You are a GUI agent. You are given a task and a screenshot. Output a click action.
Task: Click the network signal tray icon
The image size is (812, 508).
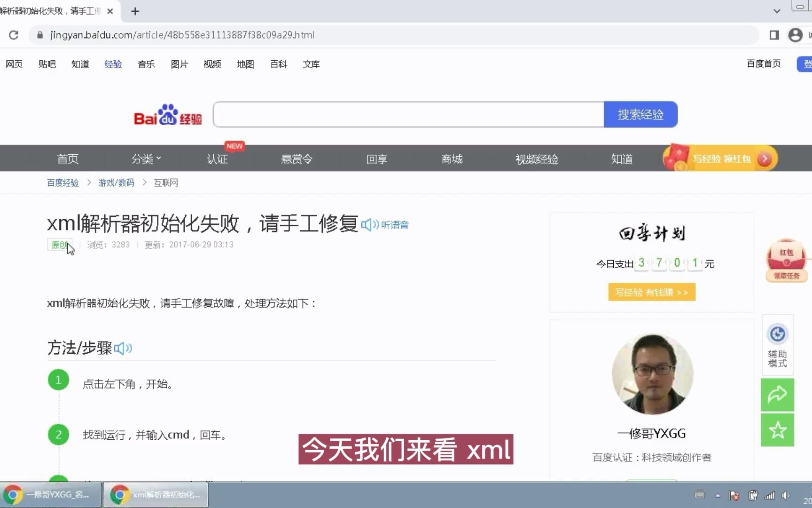tap(770, 495)
